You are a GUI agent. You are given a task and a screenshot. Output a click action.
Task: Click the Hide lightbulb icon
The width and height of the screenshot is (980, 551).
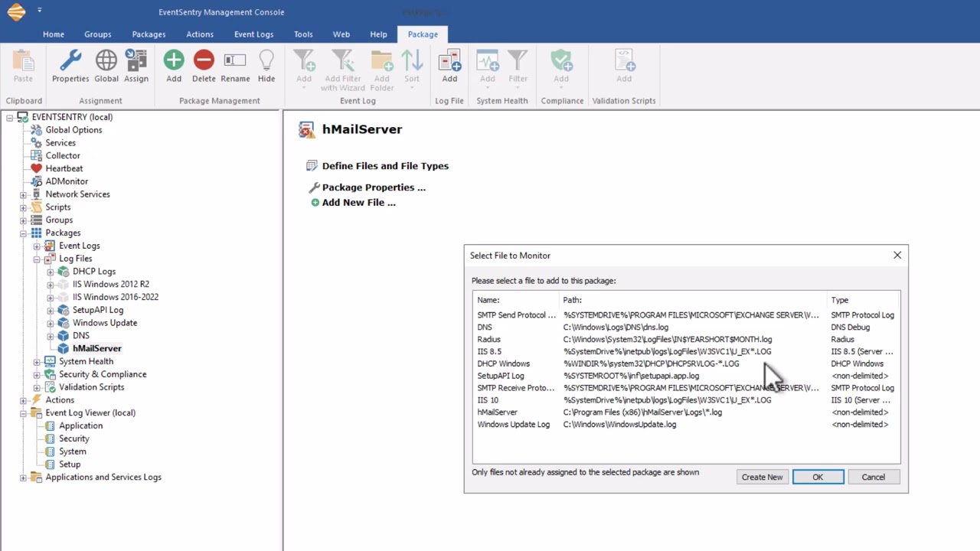[266, 60]
